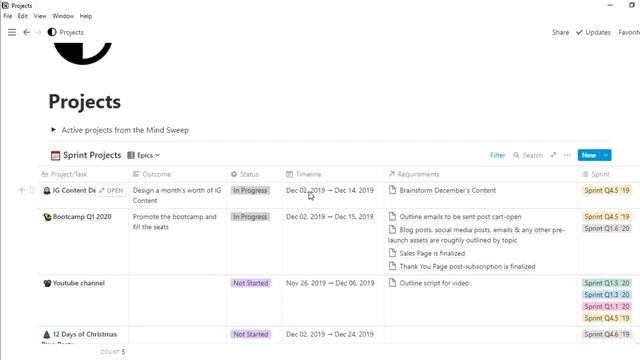Click the Epics table view icon
The height and width of the screenshot is (360, 640).
131,155
